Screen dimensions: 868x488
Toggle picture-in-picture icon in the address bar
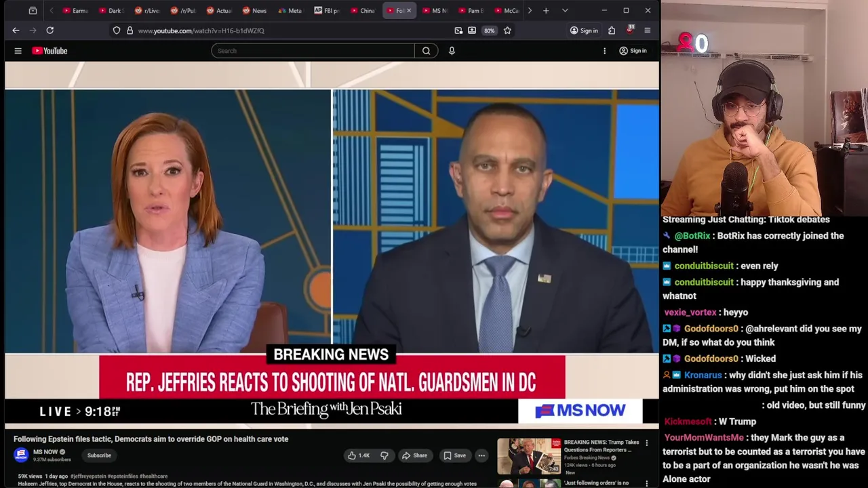458,30
